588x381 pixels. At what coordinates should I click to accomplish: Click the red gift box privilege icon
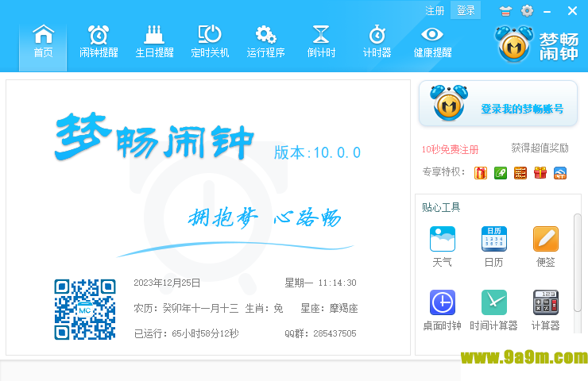click(540, 173)
